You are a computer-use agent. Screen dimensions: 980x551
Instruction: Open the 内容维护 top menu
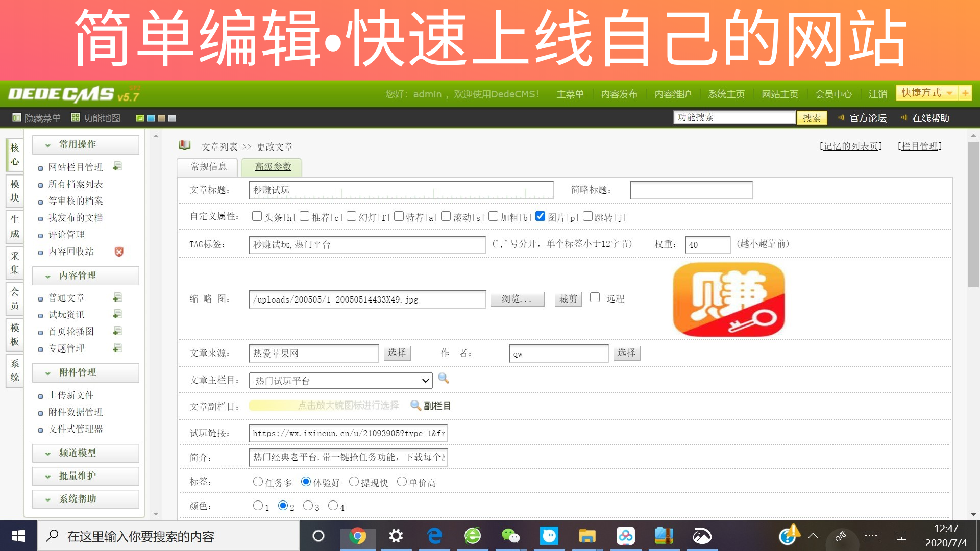[x=673, y=94]
